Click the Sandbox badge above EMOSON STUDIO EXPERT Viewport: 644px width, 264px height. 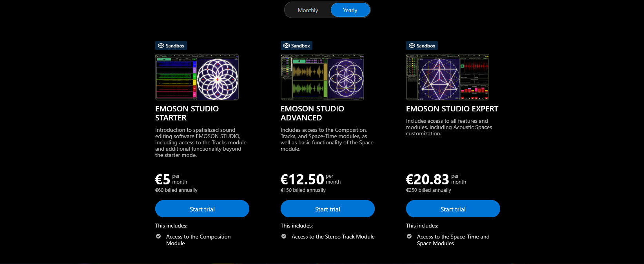click(422, 46)
